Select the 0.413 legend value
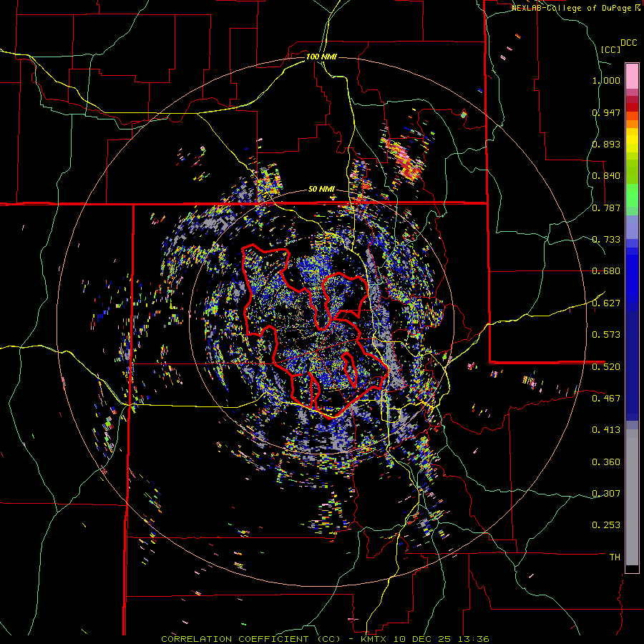Image resolution: width=644 pixels, height=644 pixels. (x=606, y=430)
